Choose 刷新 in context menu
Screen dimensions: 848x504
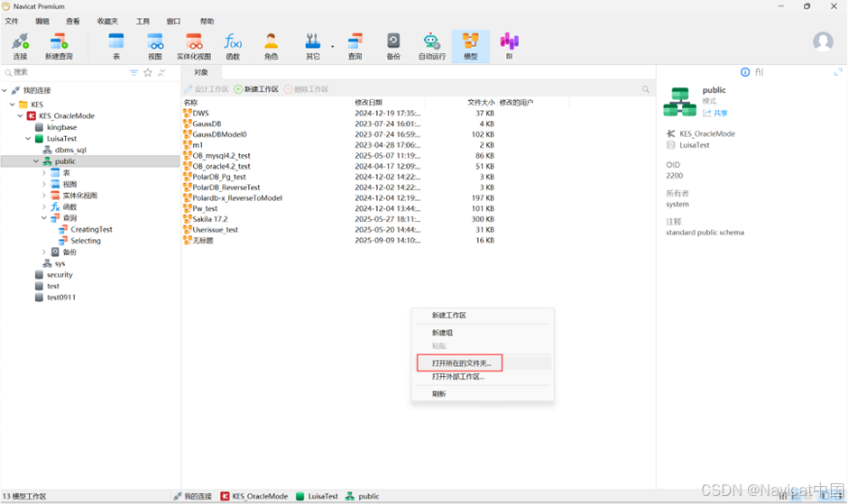pos(483,394)
